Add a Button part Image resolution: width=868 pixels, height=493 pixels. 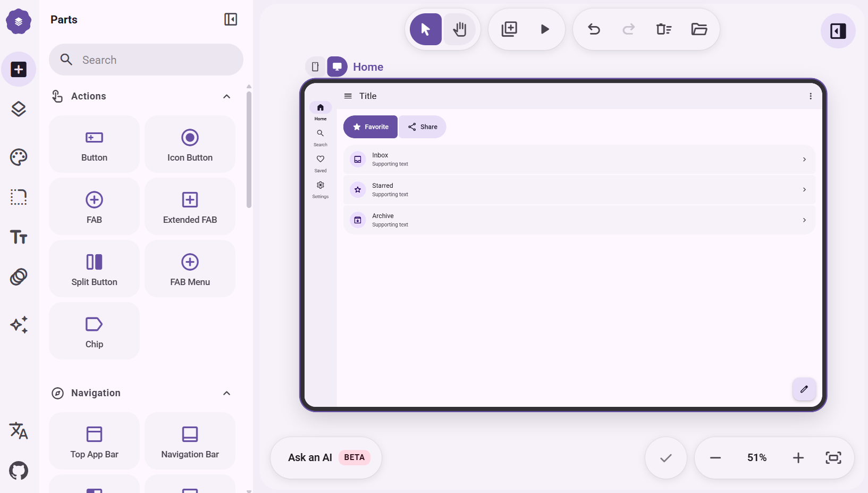(x=94, y=144)
